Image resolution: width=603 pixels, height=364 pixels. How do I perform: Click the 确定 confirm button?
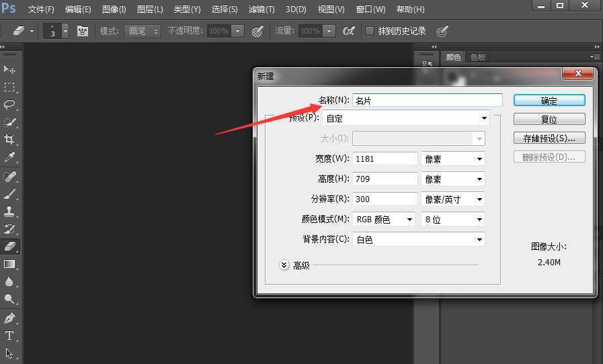(x=549, y=101)
